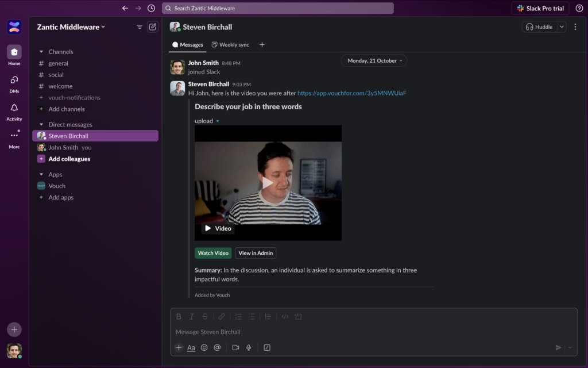
Task: Focus the Message Steven Birchall input
Action: click(x=373, y=332)
